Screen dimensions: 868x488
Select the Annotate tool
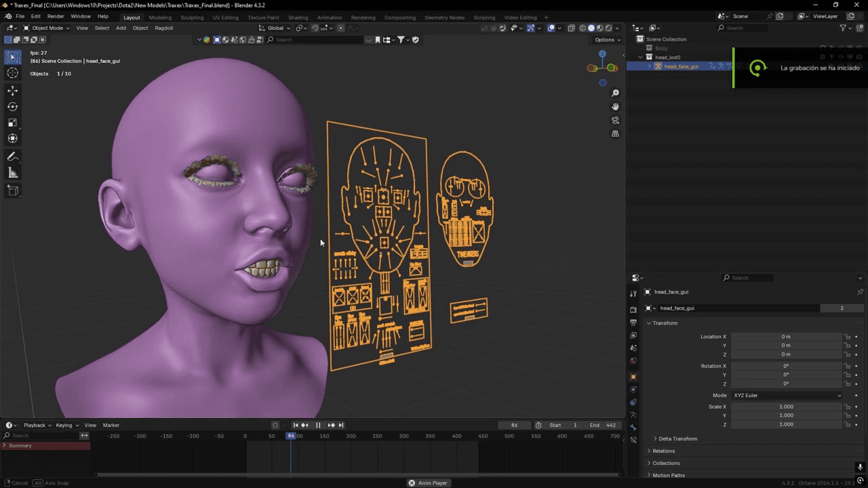pos(12,157)
